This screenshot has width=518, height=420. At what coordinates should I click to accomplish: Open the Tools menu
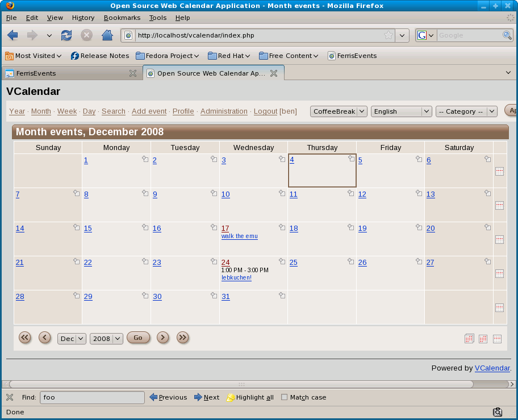(x=157, y=18)
